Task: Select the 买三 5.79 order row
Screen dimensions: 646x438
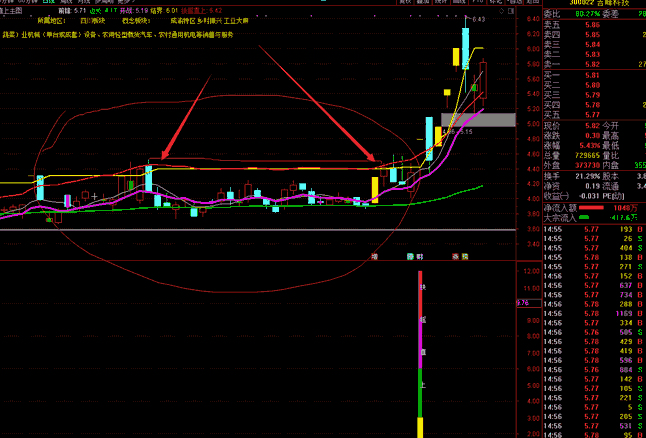Action: (x=595, y=95)
